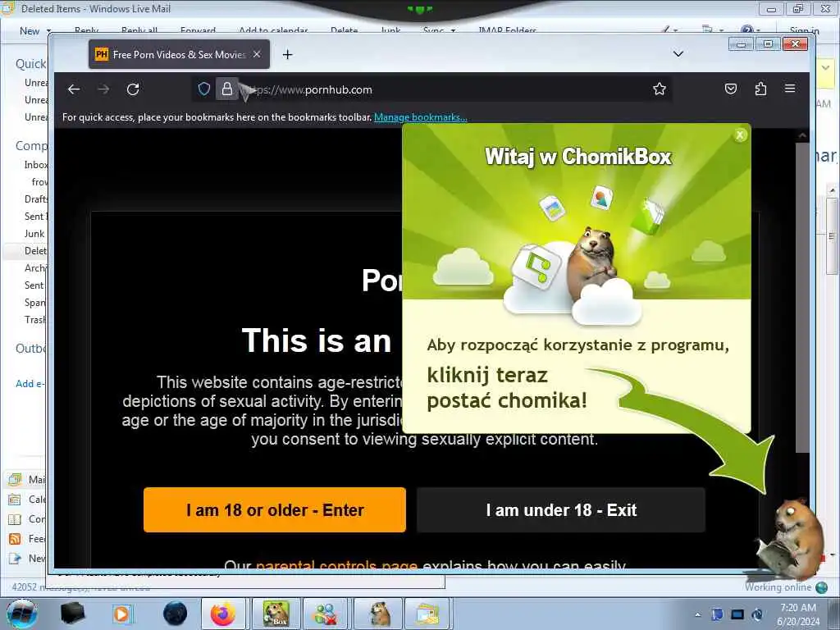Dismiss the ChomikBox welcome popup
The width and height of the screenshot is (840, 630).
pos(740,135)
